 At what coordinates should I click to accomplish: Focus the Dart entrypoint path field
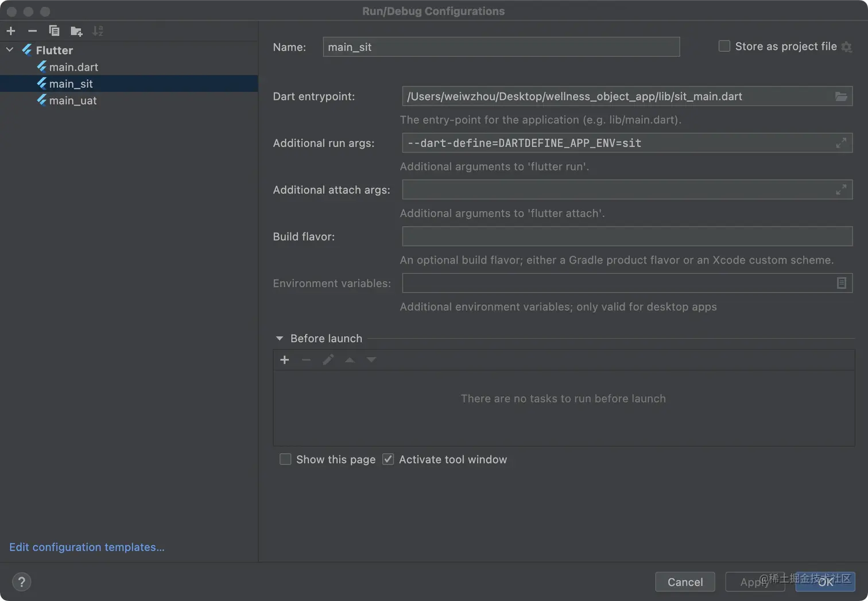click(x=617, y=96)
